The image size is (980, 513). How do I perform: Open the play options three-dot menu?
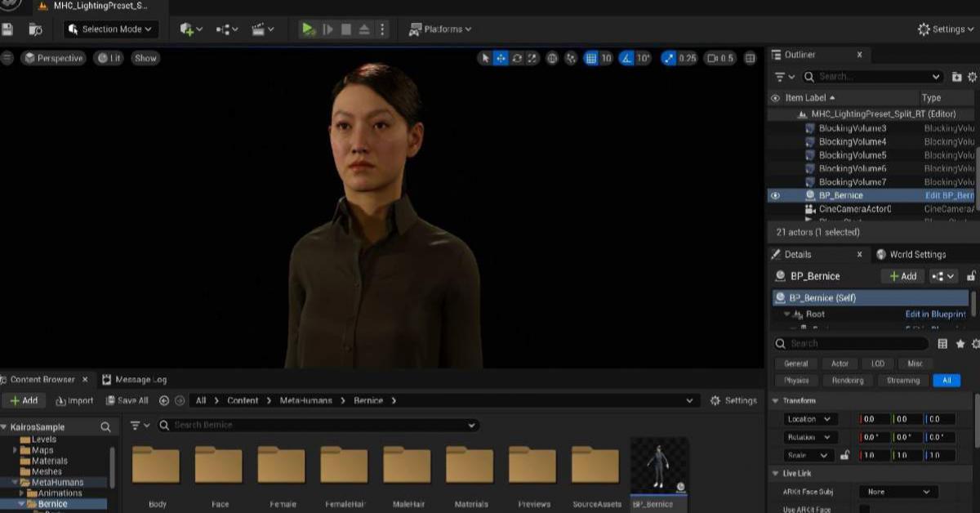(382, 29)
